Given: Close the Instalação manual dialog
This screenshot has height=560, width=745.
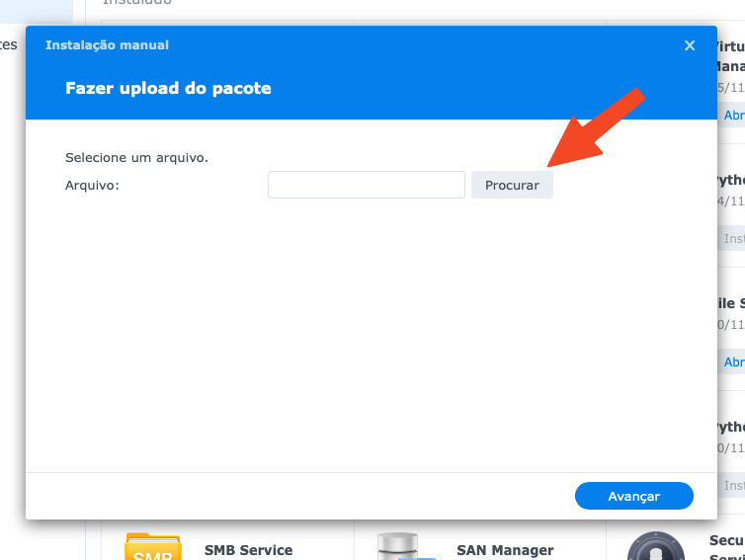Looking at the screenshot, I should (x=690, y=45).
